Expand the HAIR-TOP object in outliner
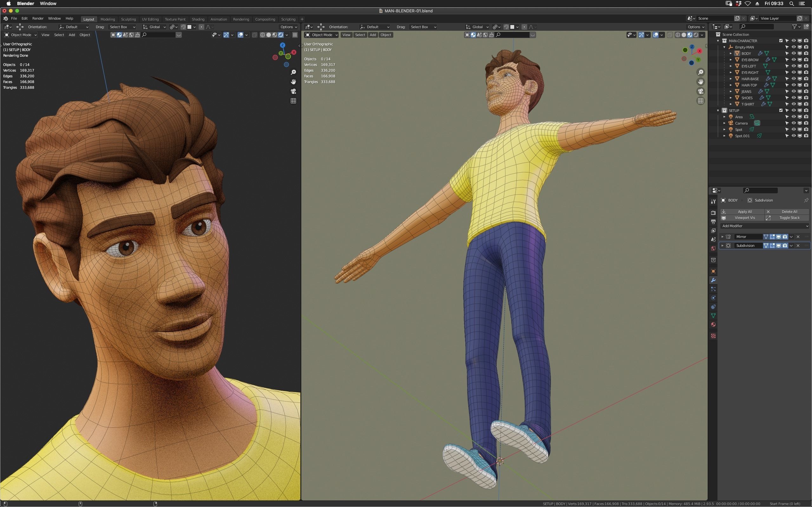Screen dimensions: 812x507 [x=731, y=85]
